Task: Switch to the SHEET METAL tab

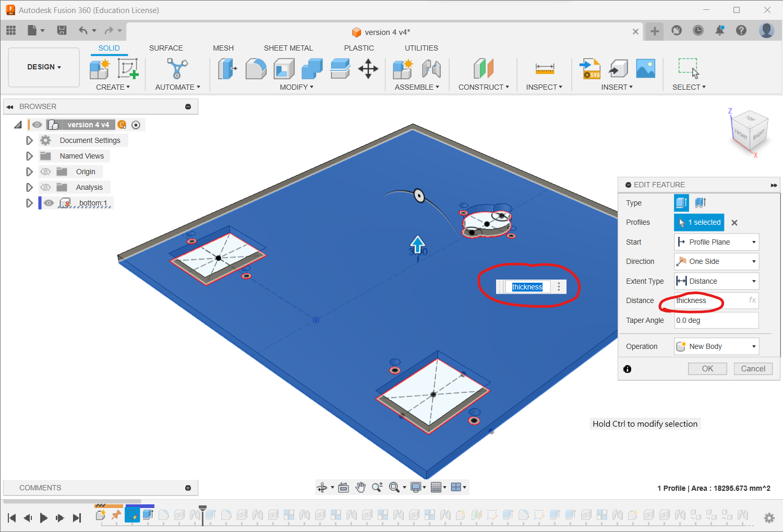Action: point(288,48)
